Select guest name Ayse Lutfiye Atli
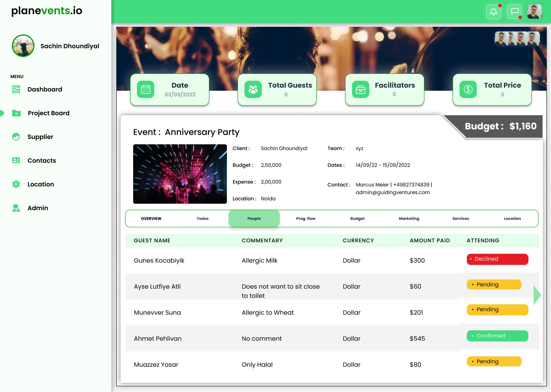This screenshot has width=551, height=392. (x=157, y=286)
